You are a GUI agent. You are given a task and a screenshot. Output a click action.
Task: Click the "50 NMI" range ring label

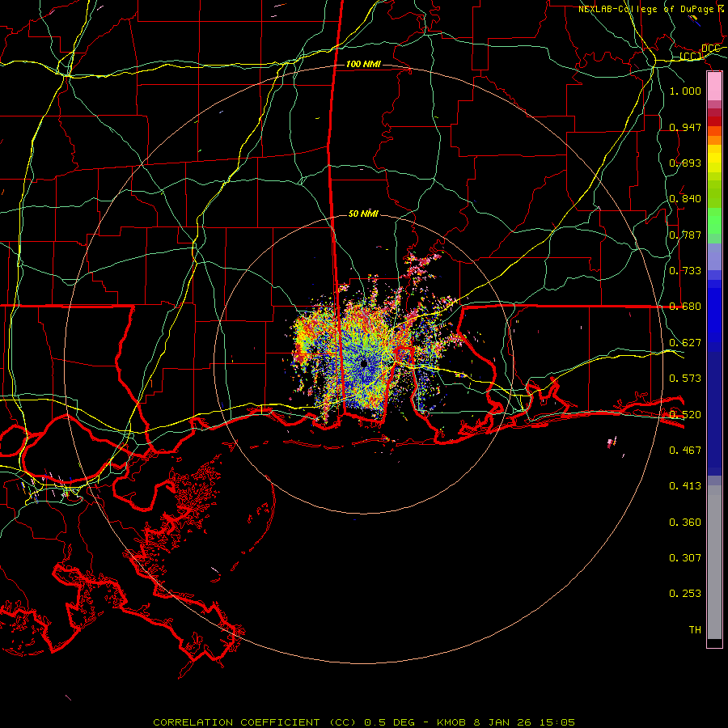coord(363,214)
